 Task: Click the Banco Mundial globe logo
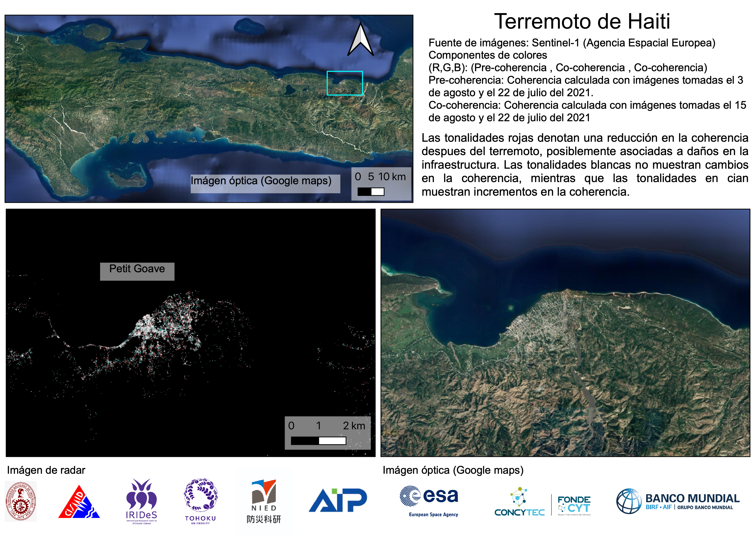(629, 501)
